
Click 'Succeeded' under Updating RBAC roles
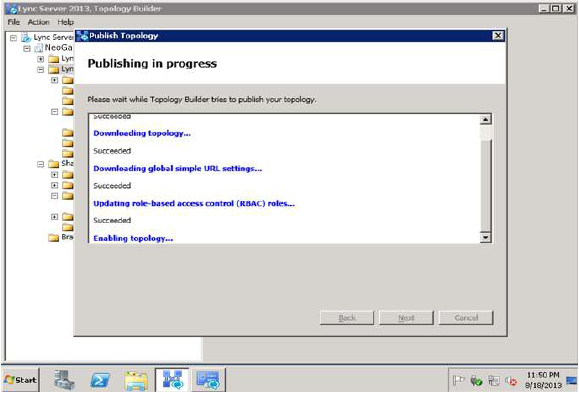112,220
